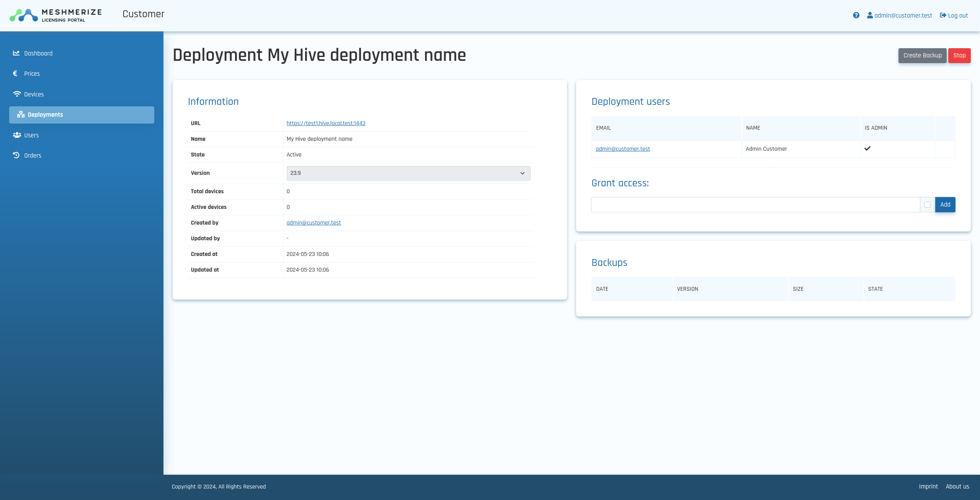Click the Users group icon
The width and height of the screenshot is (980, 500).
click(x=17, y=135)
